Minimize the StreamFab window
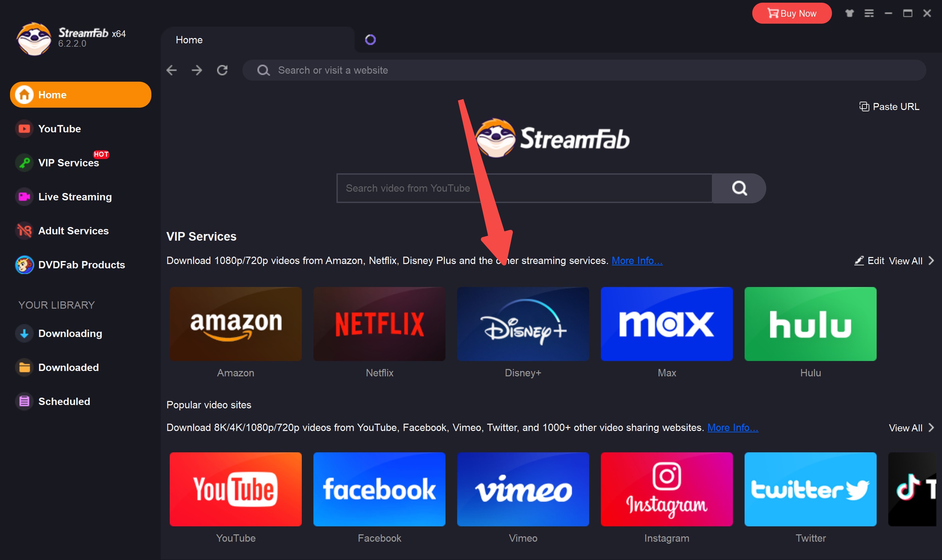The height and width of the screenshot is (560, 942). click(888, 13)
